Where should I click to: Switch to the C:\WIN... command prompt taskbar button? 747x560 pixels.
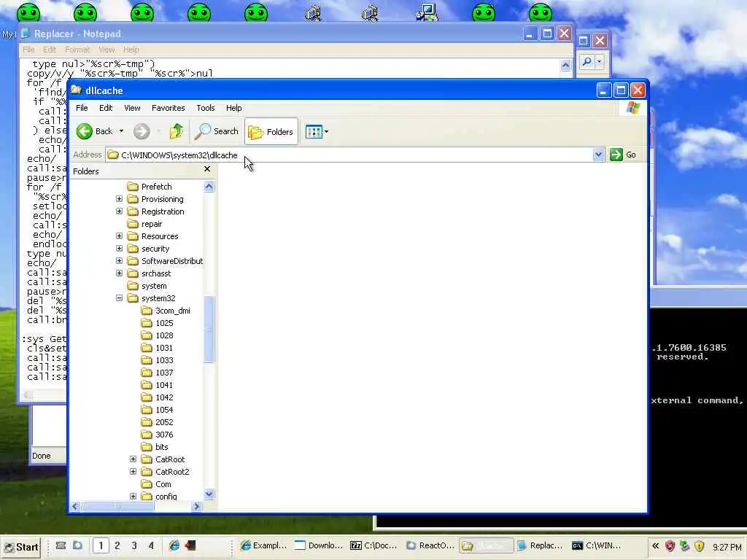(597, 545)
